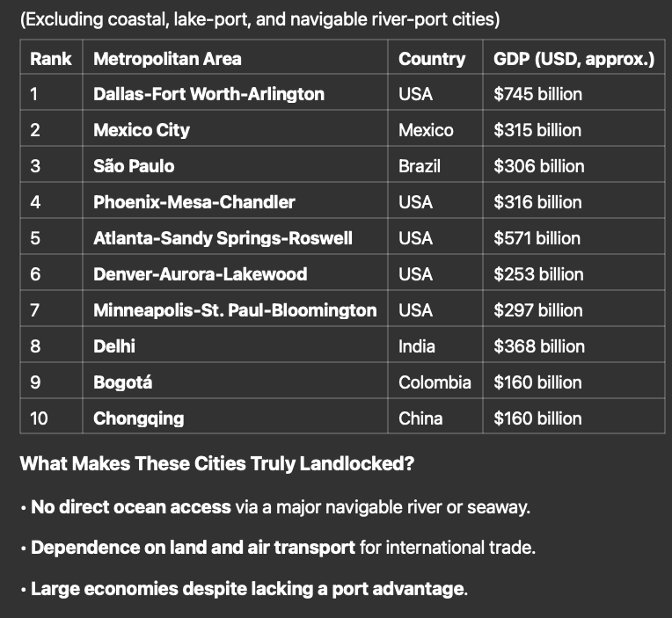Select Atlanta-Sandy Springs-Roswell row name
Viewport: 672px width, 618px height.
pyautogui.click(x=223, y=238)
